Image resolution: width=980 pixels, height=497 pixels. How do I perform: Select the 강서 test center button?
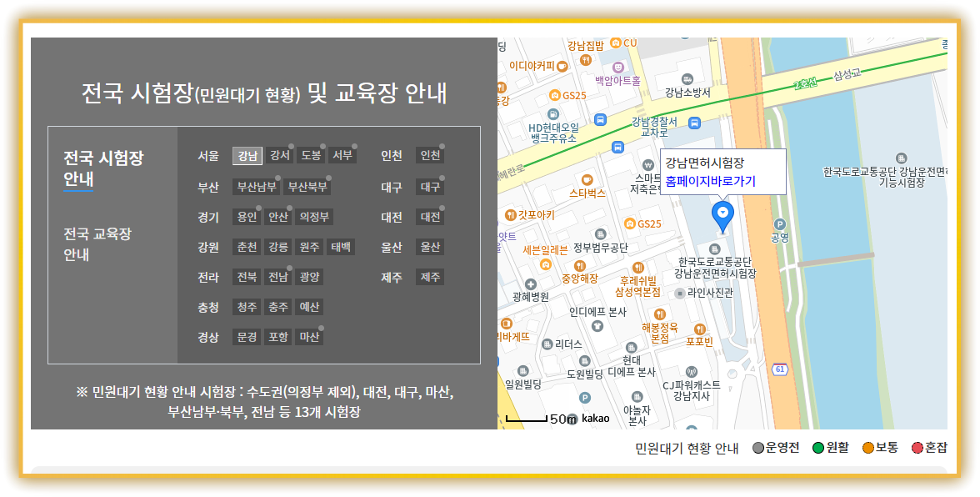pos(279,155)
